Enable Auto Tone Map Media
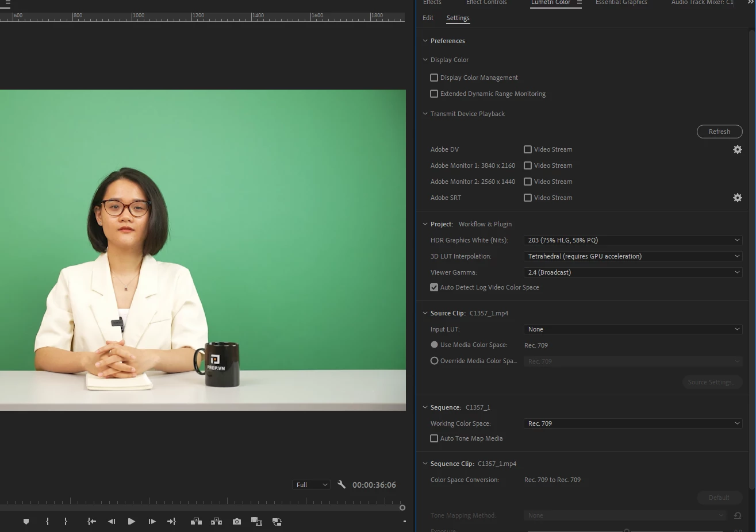The image size is (756, 532). pos(434,438)
